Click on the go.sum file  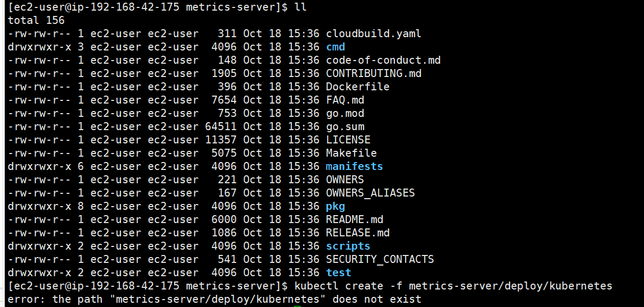point(345,126)
